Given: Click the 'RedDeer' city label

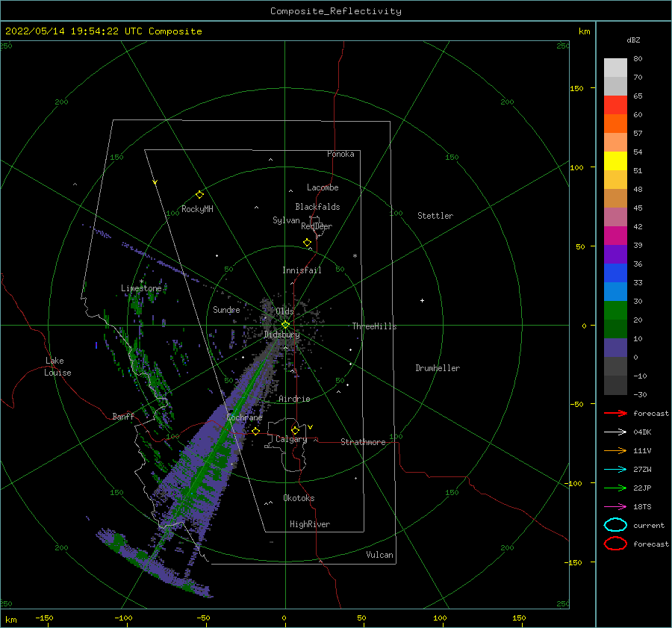Looking at the screenshot, I should click(x=317, y=226).
